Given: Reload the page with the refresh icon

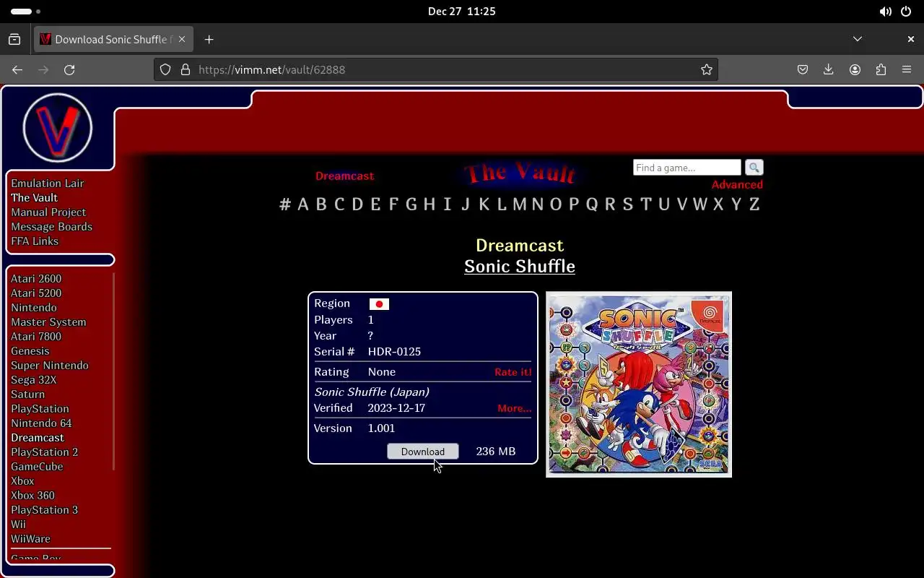Looking at the screenshot, I should (69, 69).
